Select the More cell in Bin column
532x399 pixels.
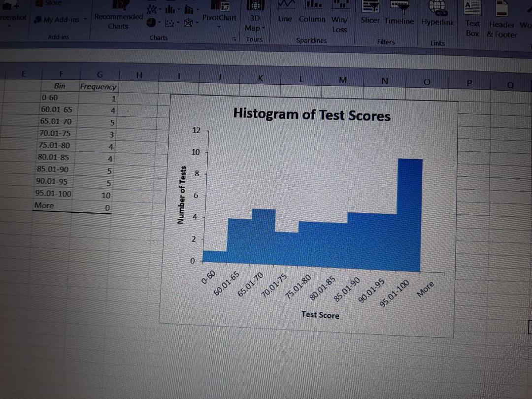pos(52,205)
